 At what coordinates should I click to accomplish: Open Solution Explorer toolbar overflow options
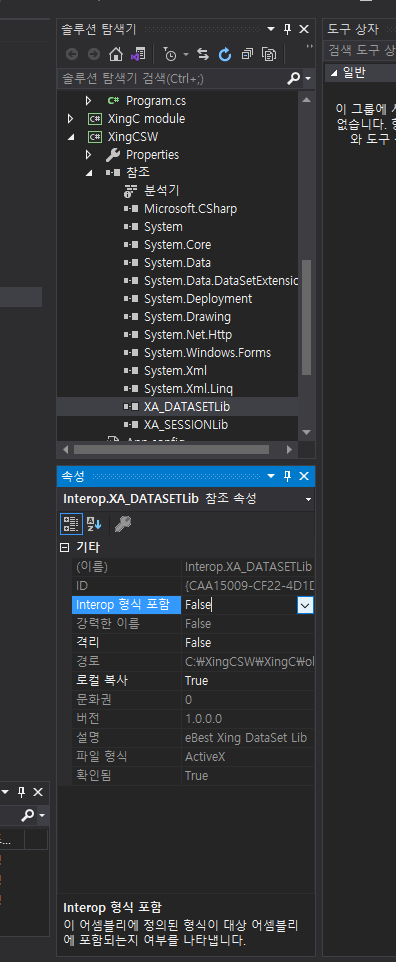309,48
